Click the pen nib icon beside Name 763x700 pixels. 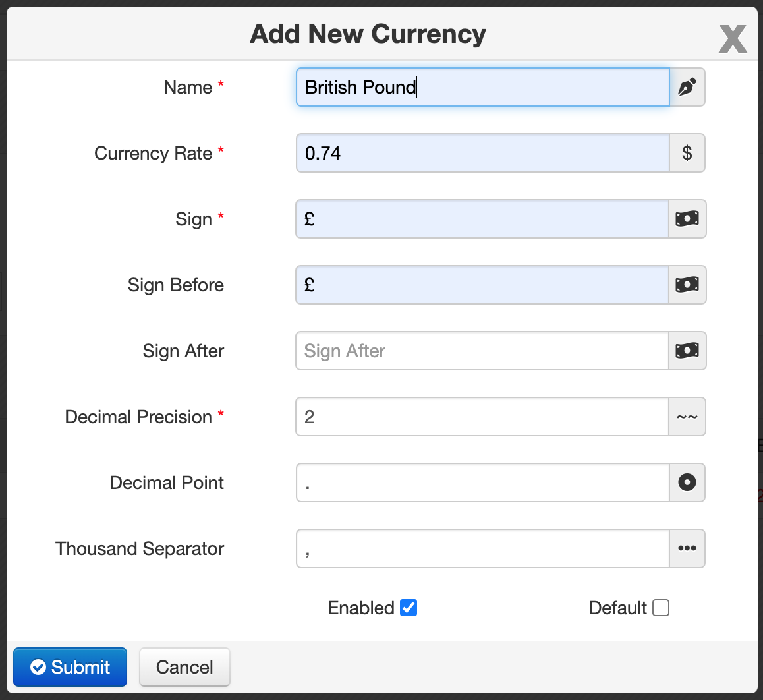(x=687, y=87)
